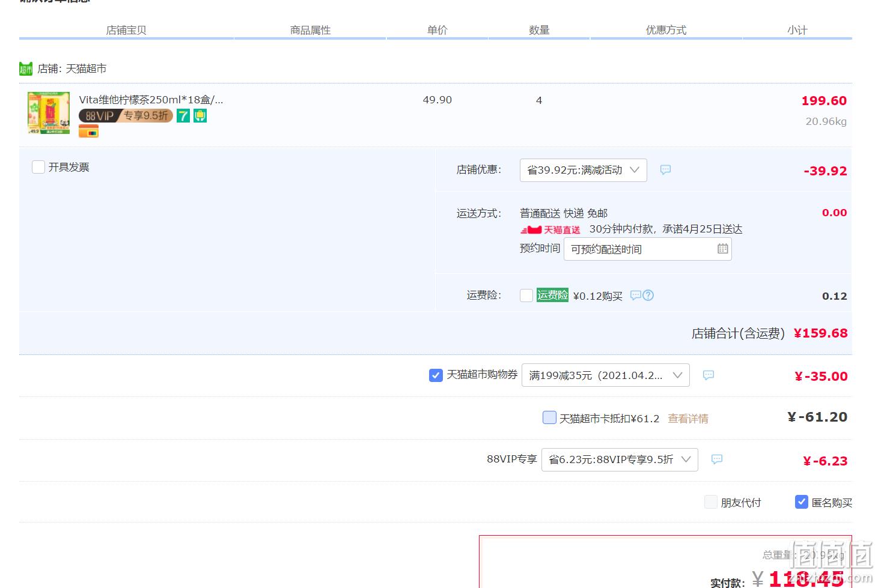Click the green 运费险 badge
Viewport: 878px width, 588px height.
click(552, 295)
